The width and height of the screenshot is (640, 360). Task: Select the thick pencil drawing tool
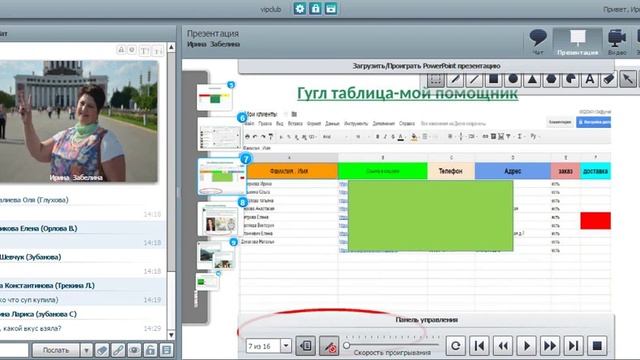pyautogui.click(x=455, y=79)
